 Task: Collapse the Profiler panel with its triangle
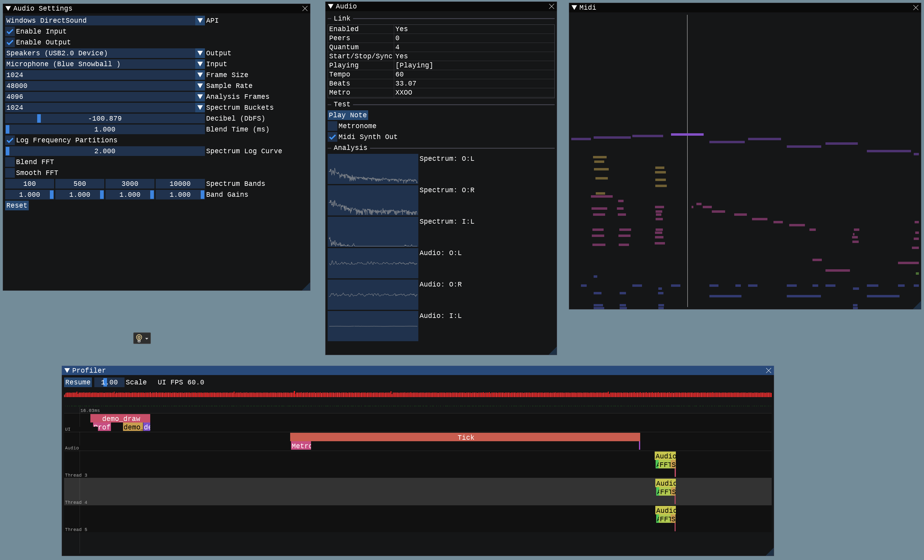pos(67,370)
